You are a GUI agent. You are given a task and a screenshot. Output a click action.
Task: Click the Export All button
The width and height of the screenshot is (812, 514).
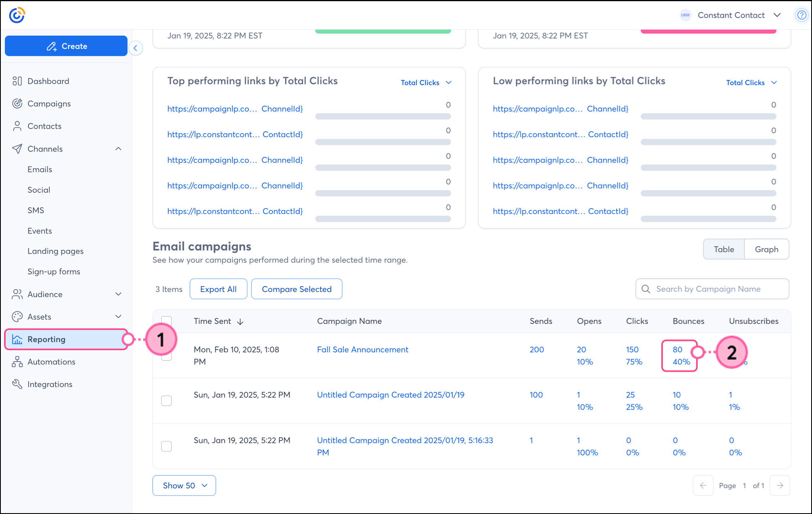[x=218, y=289]
